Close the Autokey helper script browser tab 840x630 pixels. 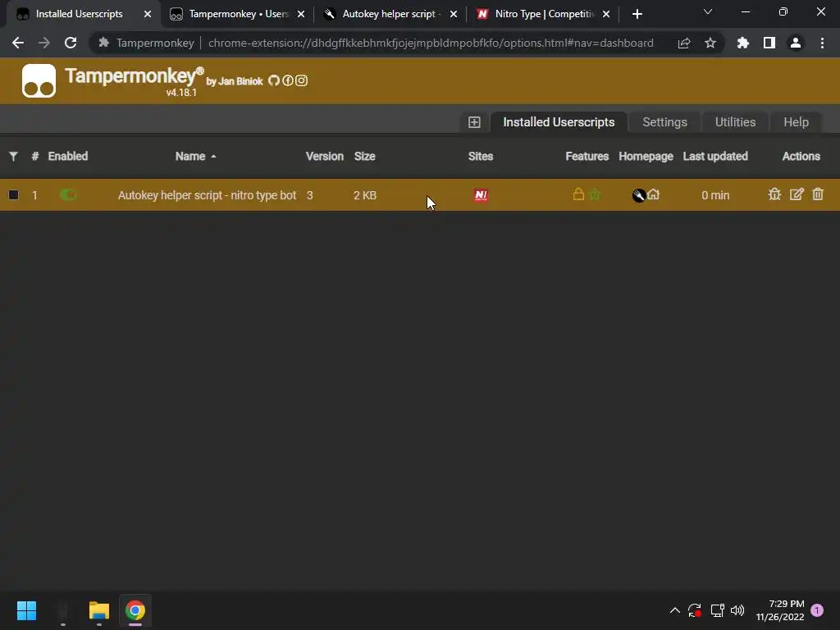pyautogui.click(x=453, y=15)
